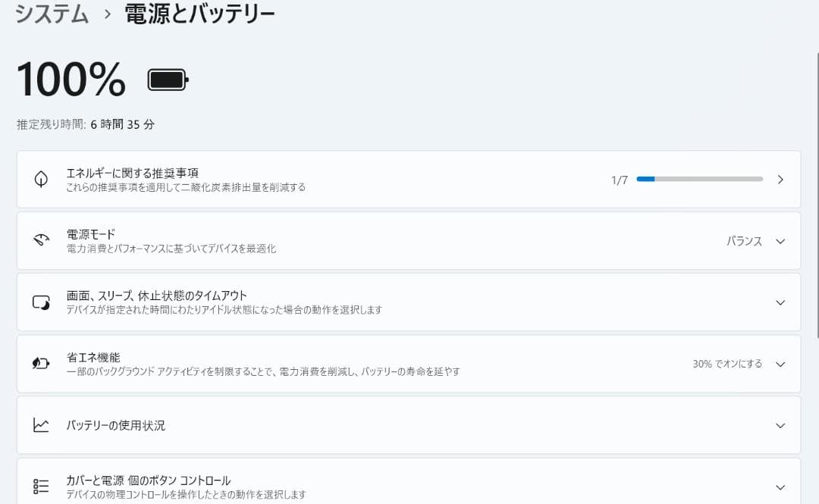Expand the カバーと電源 button controls chevron

point(780,487)
